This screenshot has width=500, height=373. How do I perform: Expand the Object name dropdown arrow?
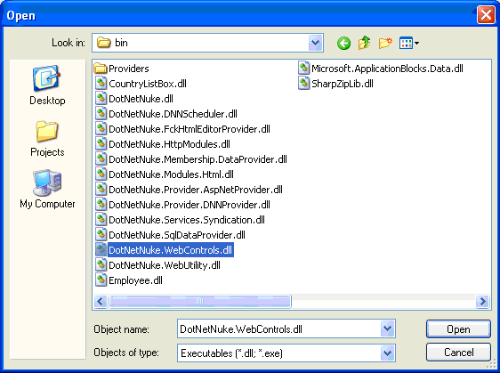point(387,329)
